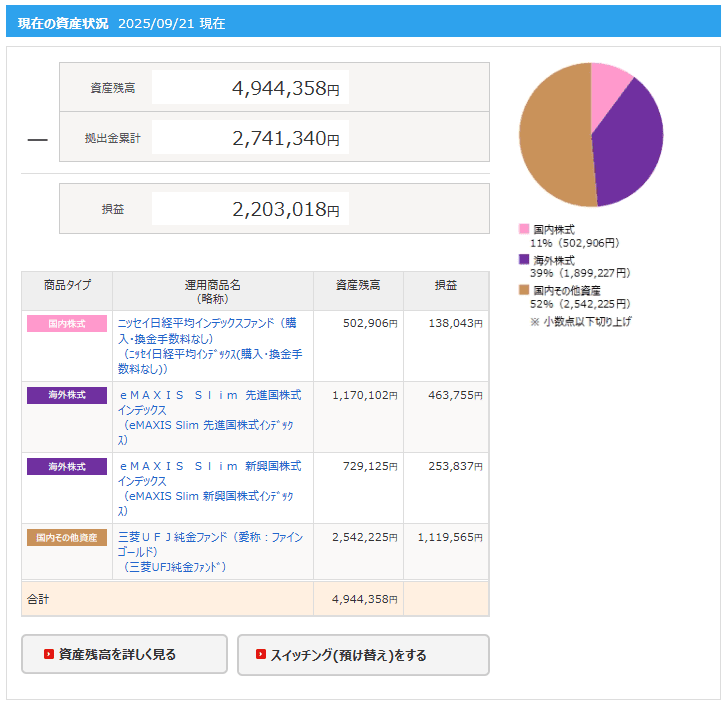The height and width of the screenshot is (709, 724).
Task: Click the purple 海外株式 legend color swatch
Action: point(524,259)
